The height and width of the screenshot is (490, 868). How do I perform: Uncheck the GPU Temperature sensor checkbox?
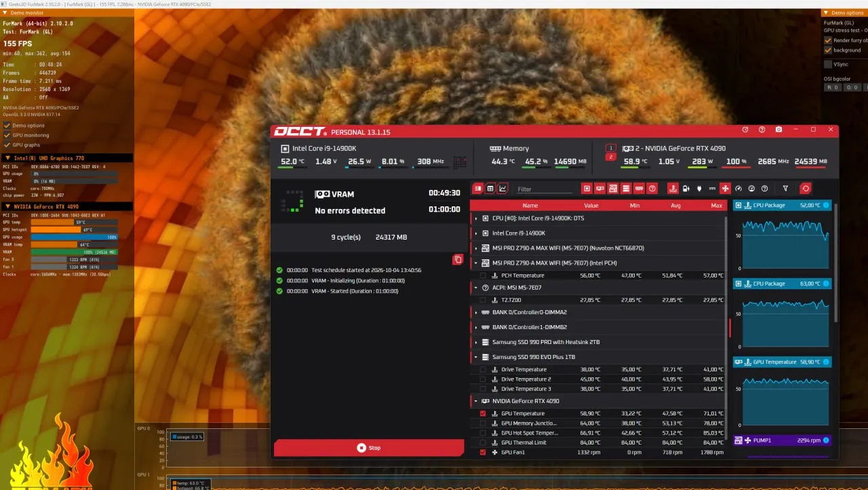pyautogui.click(x=483, y=413)
